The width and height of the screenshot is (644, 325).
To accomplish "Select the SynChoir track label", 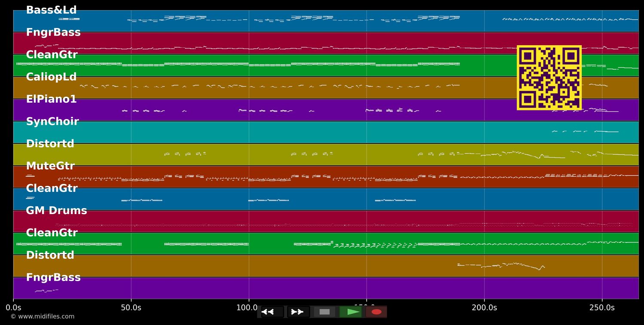I will 52,122.
